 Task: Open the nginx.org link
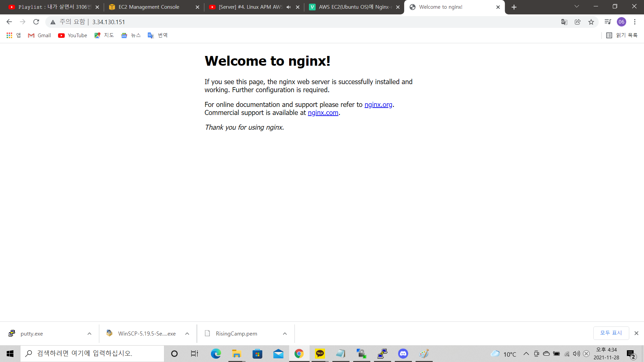378,105
